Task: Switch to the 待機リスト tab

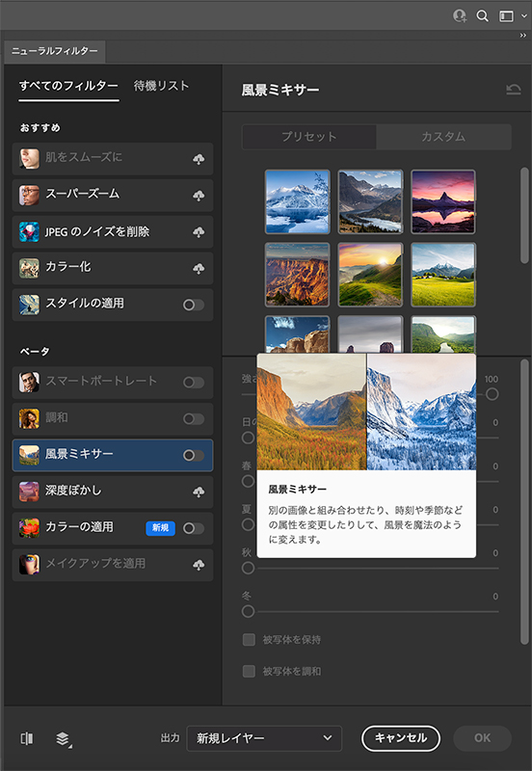Action: [161, 86]
